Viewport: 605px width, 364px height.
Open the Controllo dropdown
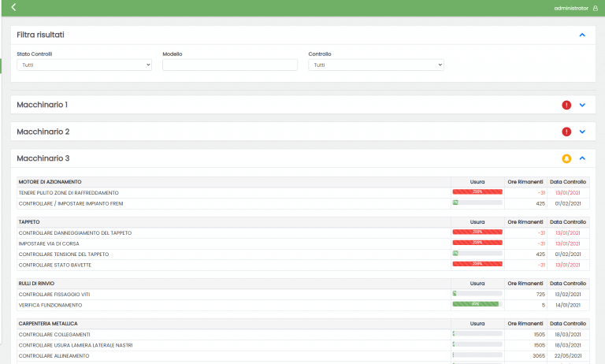(x=376, y=65)
